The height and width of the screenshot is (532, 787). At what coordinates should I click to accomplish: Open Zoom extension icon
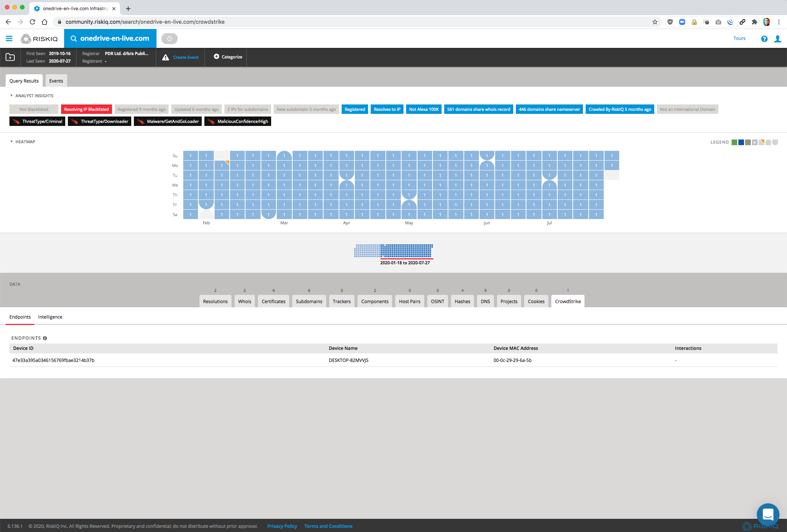coord(682,22)
